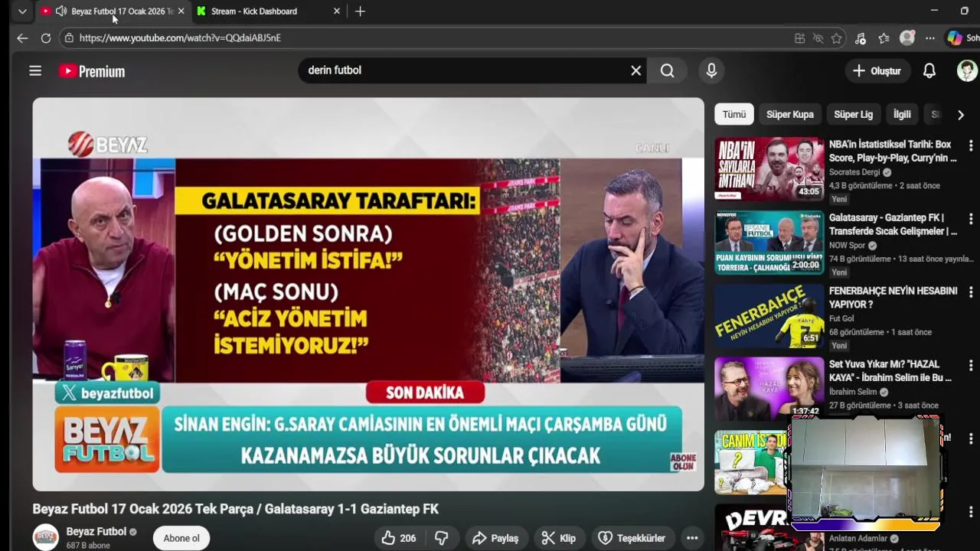Open YouTube notifications bell

point(929,70)
